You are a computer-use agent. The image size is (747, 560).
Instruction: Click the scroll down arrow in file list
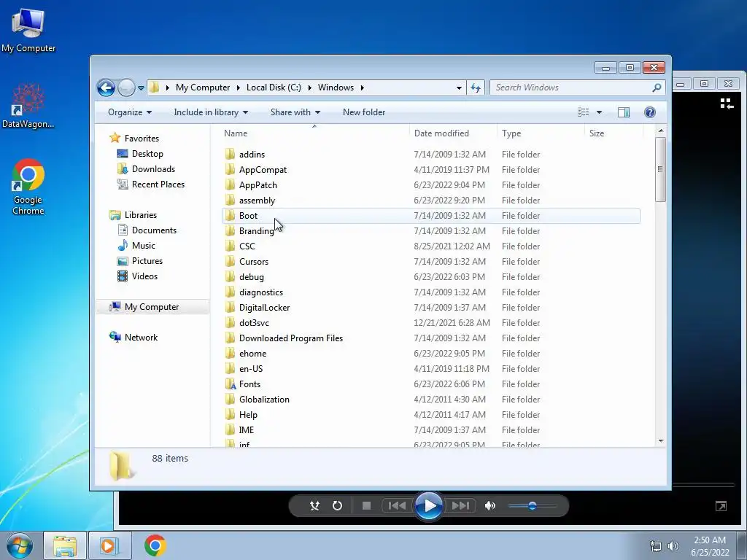click(661, 441)
